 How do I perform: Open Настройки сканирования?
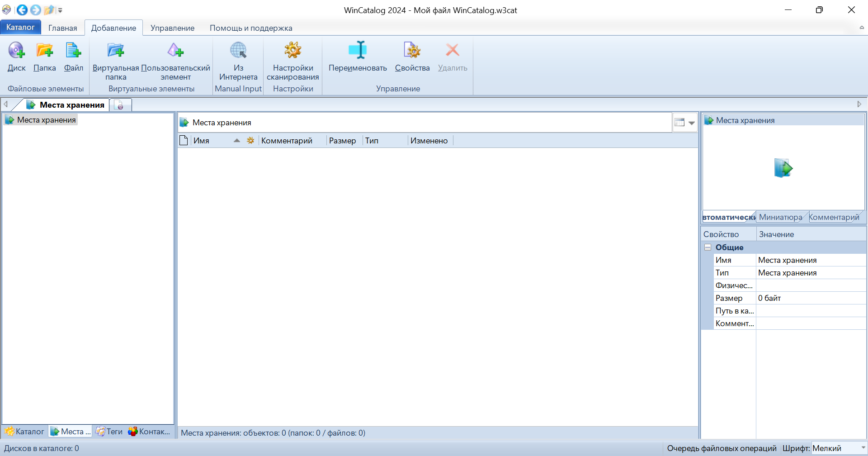(x=292, y=61)
